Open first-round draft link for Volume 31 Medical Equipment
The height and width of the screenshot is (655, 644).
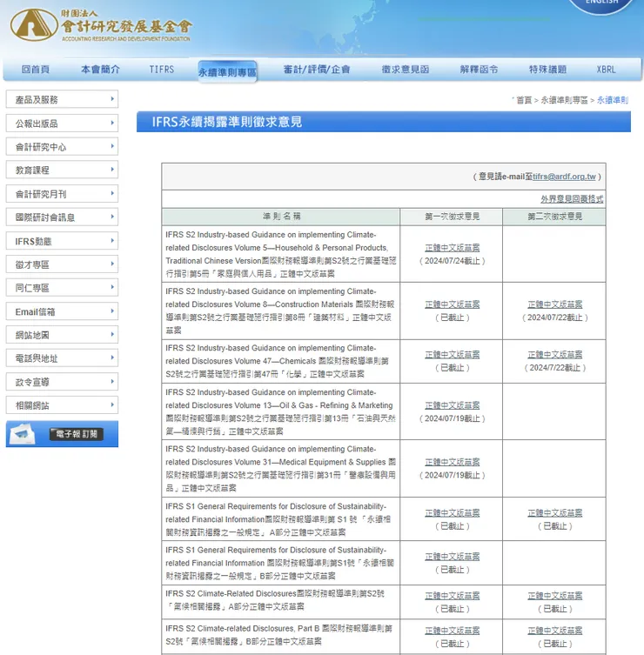[453, 462]
